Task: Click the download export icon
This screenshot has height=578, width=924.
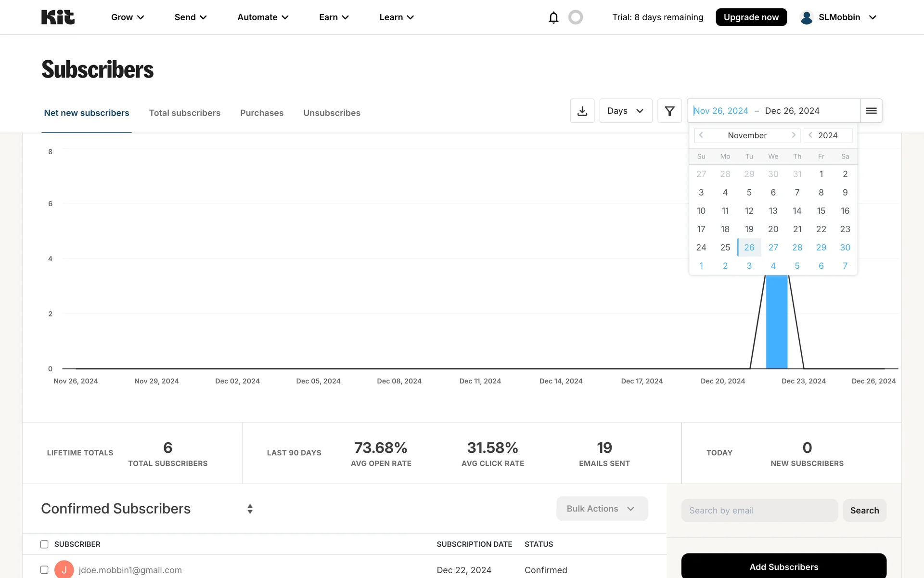Action: click(x=582, y=111)
